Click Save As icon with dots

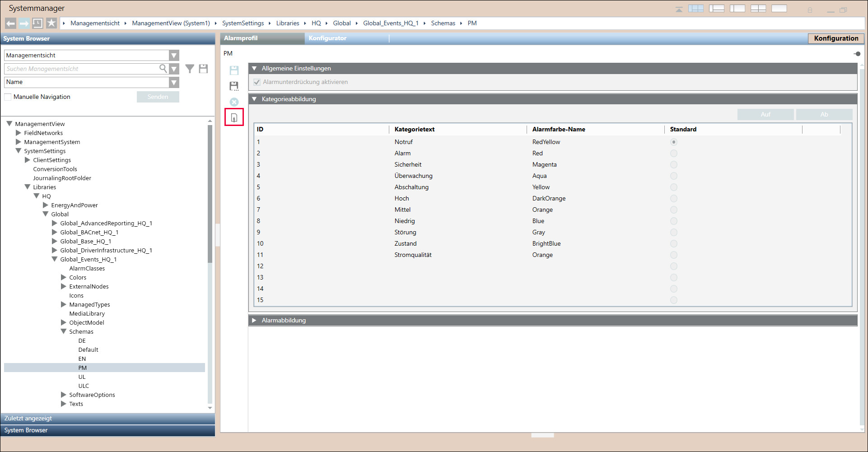(234, 86)
